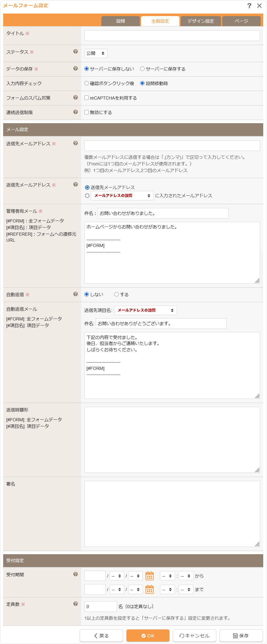The height and width of the screenshot is (644, 267).
Task: Show help for 送信先メールアドレス
Action: (x=76, y=143)
